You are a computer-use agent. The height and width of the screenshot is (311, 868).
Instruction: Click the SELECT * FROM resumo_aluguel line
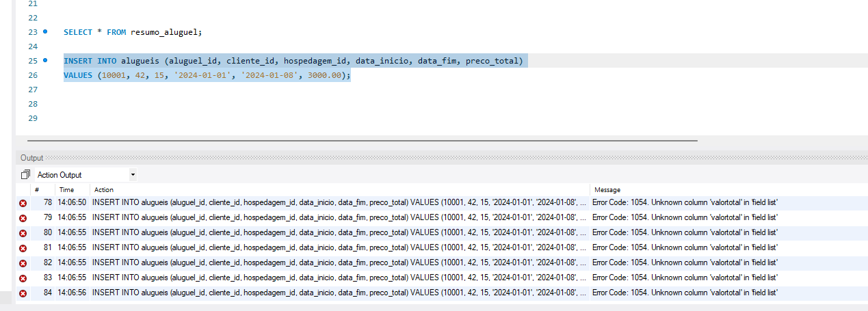133,32
